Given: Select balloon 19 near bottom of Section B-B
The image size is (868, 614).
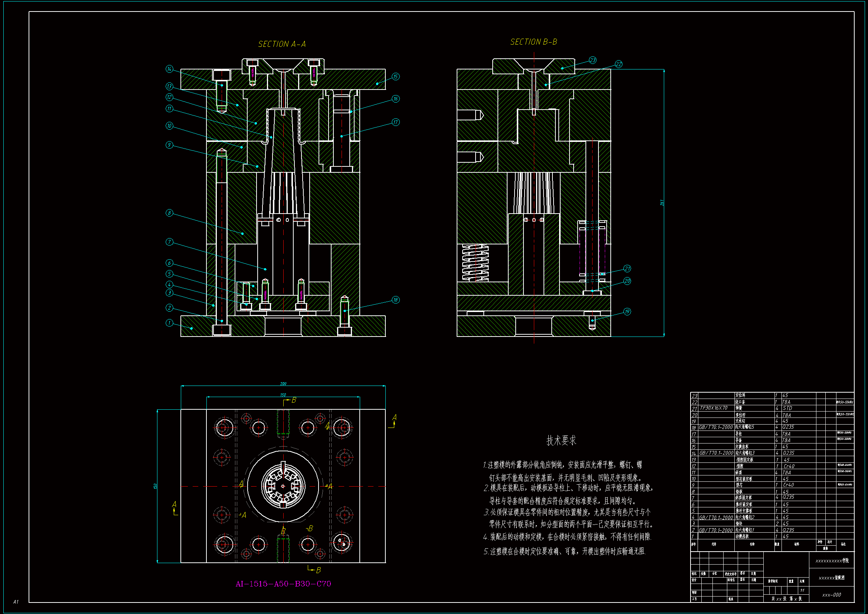Looking at the screenshot, I should coord(627,312).
